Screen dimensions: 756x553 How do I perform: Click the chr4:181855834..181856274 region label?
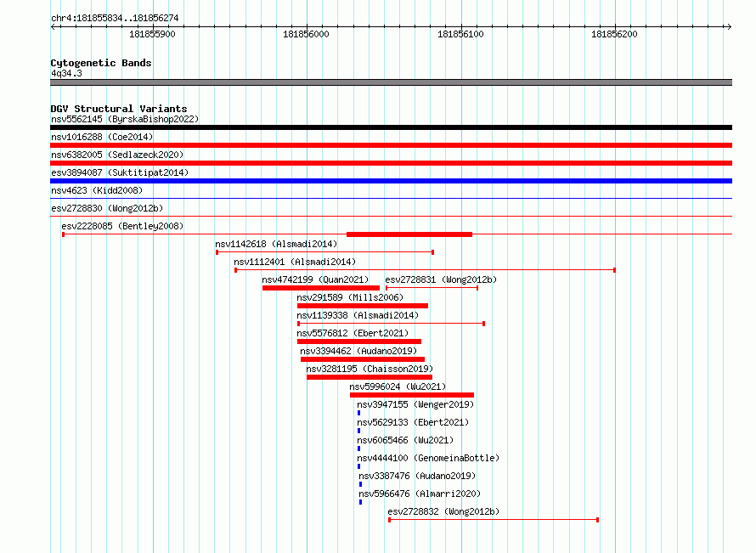pyautogui.click(x=115, y=19)
